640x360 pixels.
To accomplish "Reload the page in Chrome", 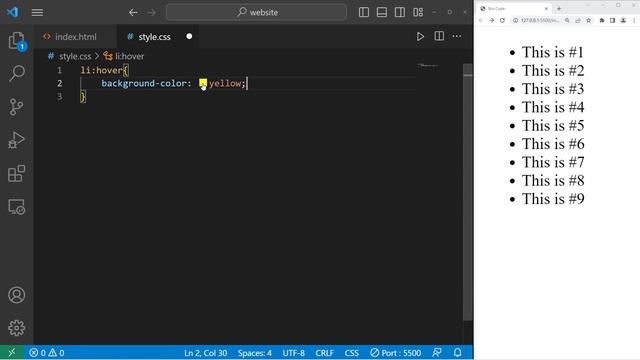I will point(502,20).
